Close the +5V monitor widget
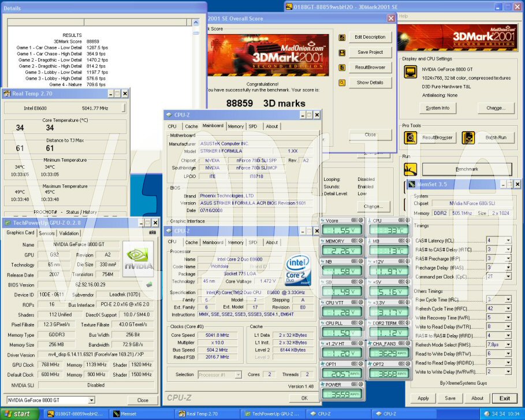Viewport: 525px width, 420px height. 408,282
